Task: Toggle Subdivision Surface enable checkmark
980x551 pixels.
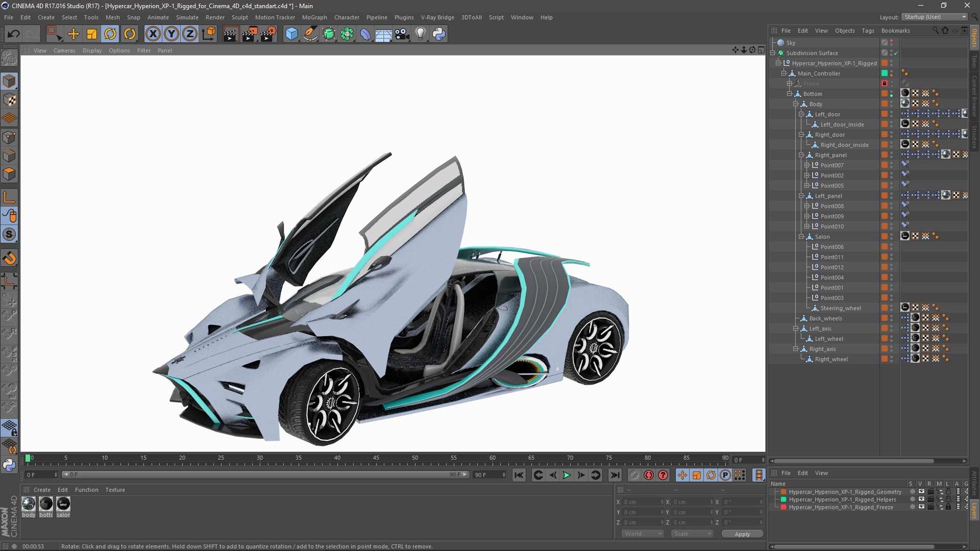Action: point(896,53)
